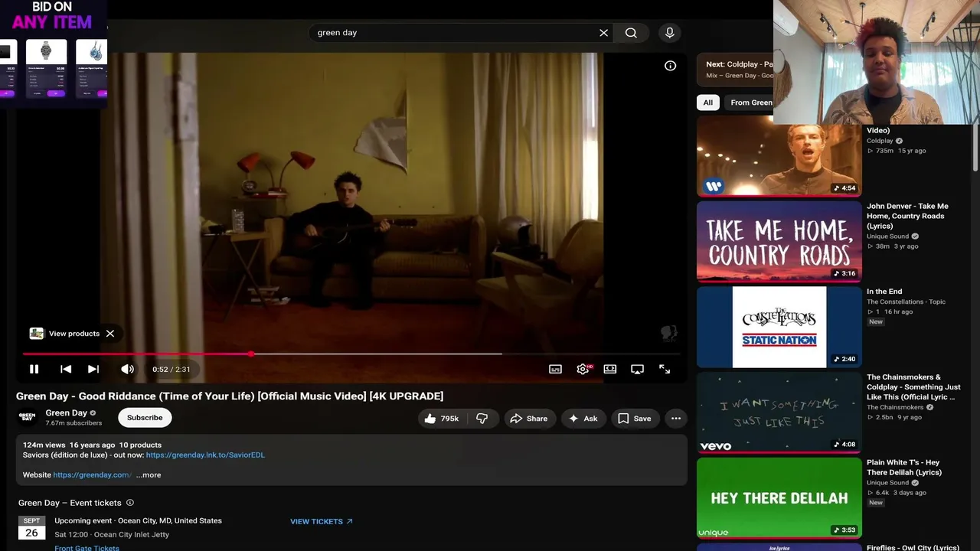Viewport: 980px width, 551px height.
Task: Dismiss the View products overlay
Action: [110, 334]
